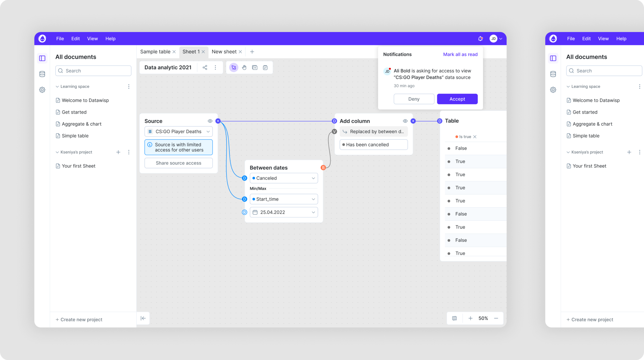Open the notes/calendar icon in the toolbar
The width and height of the screenshot is (644, 360).
pyautogui.click(x=265, y=67)
